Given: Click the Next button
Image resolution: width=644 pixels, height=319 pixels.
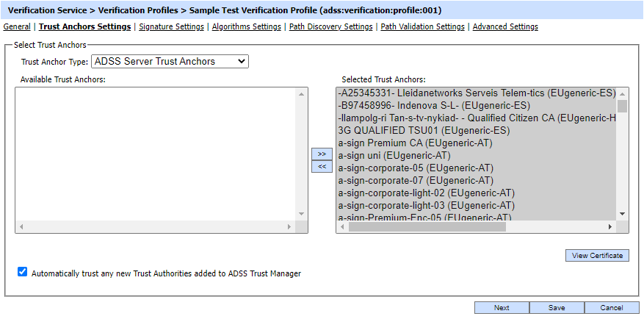Looking at the screenshot, I should (502, 308).
